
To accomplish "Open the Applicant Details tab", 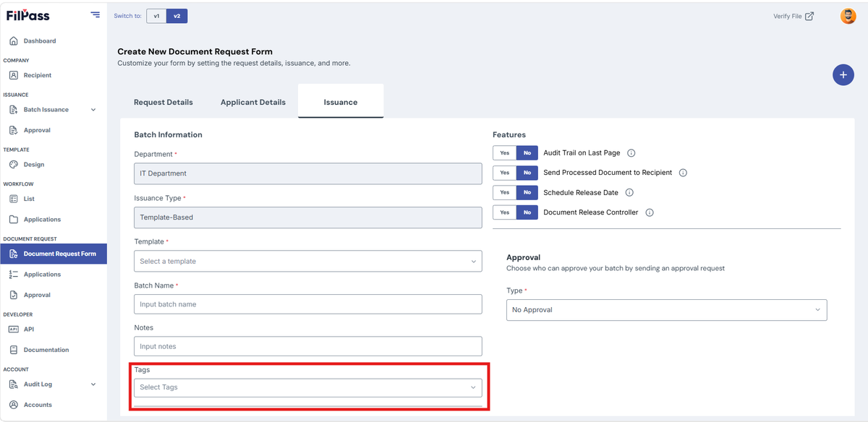I will pos(253,102).
